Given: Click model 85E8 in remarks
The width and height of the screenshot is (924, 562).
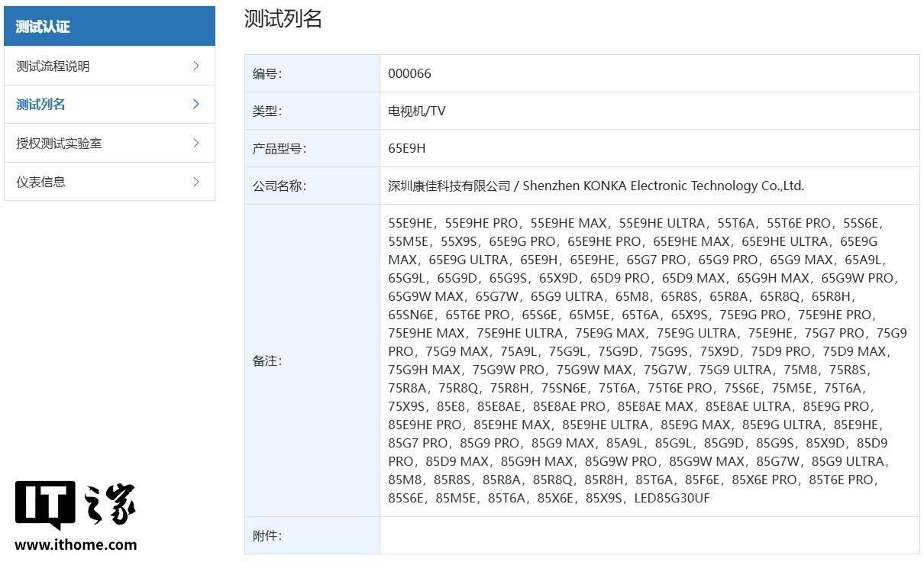Looking at the screenshot, I should pos(452,406).
